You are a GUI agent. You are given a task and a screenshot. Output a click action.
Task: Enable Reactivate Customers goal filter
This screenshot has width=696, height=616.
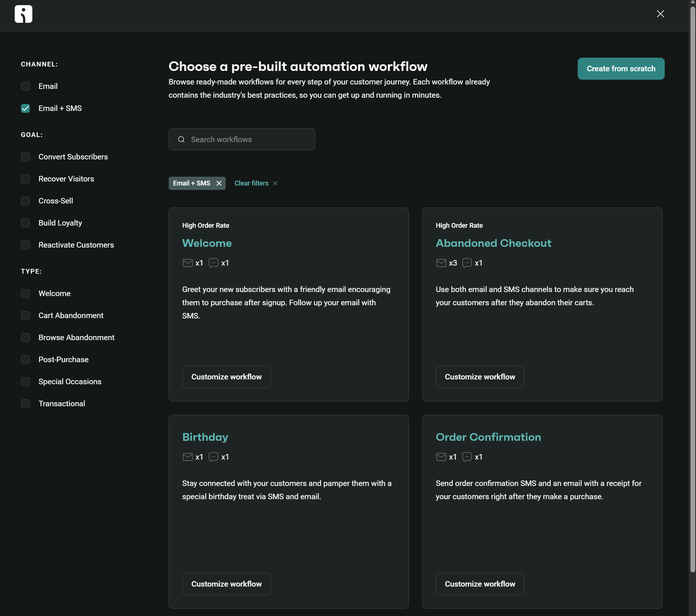[x=25, y=245]
